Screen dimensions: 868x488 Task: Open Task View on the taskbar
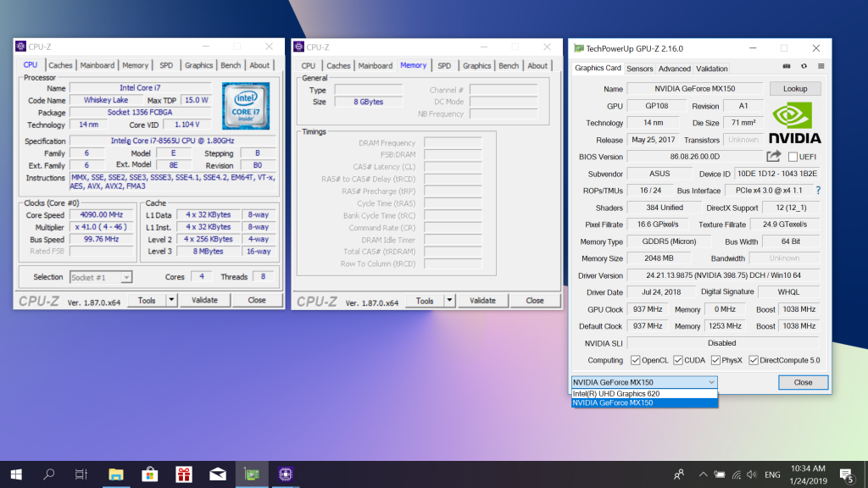coord(81,474)
